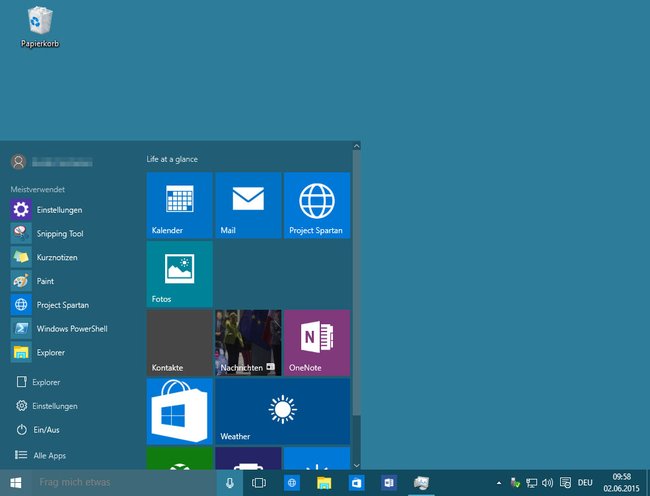The height and width of the screenshot is (496, 650).
Task: Open Project Spartan from the taskbar
Action: (x=292, y=483)
